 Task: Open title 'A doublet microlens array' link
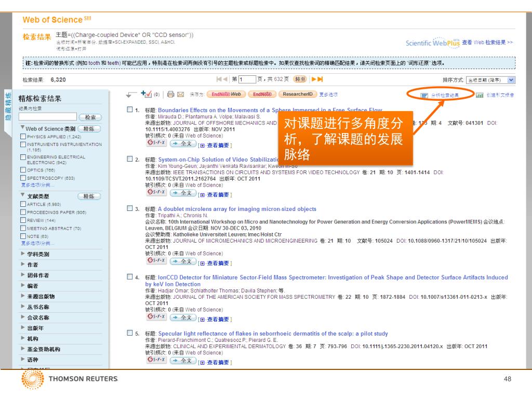[x=237, y=209]
